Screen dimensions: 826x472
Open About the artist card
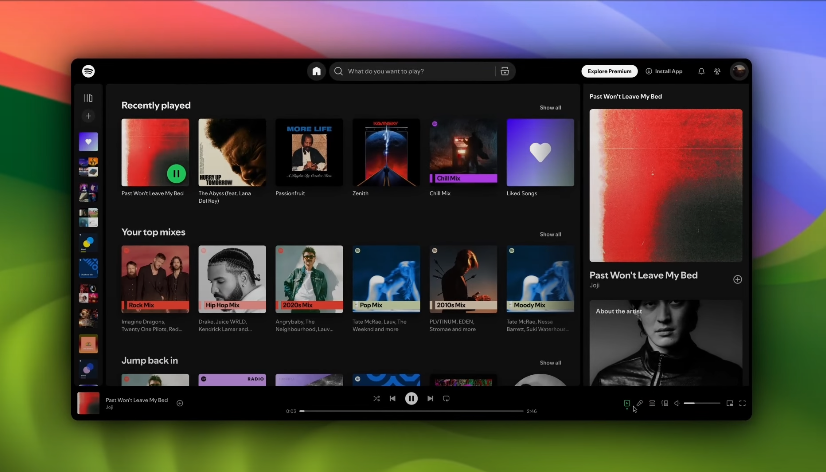(x=666, y=343)
